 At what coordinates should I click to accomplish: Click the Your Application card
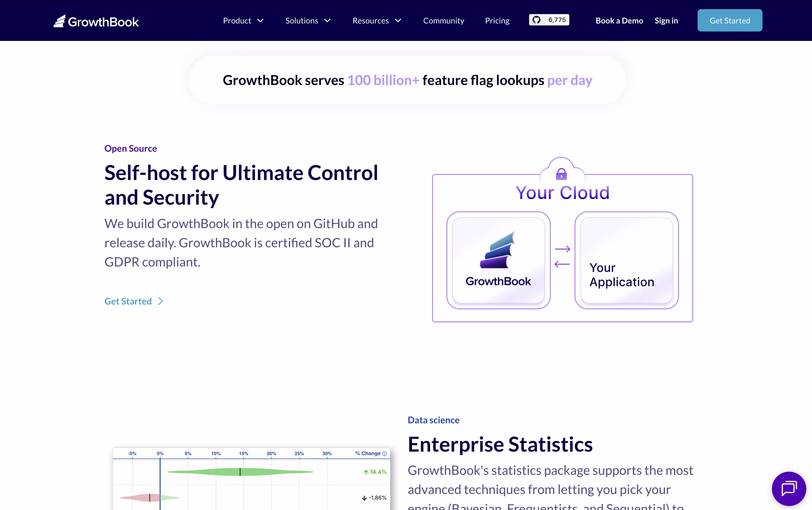[627, 260]
